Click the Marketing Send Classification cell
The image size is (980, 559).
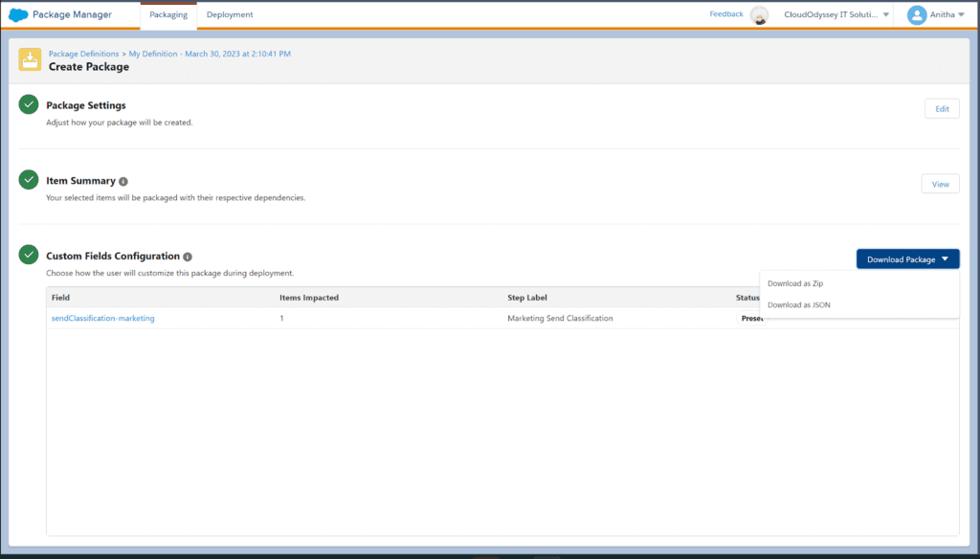click(x=560, y=319)
